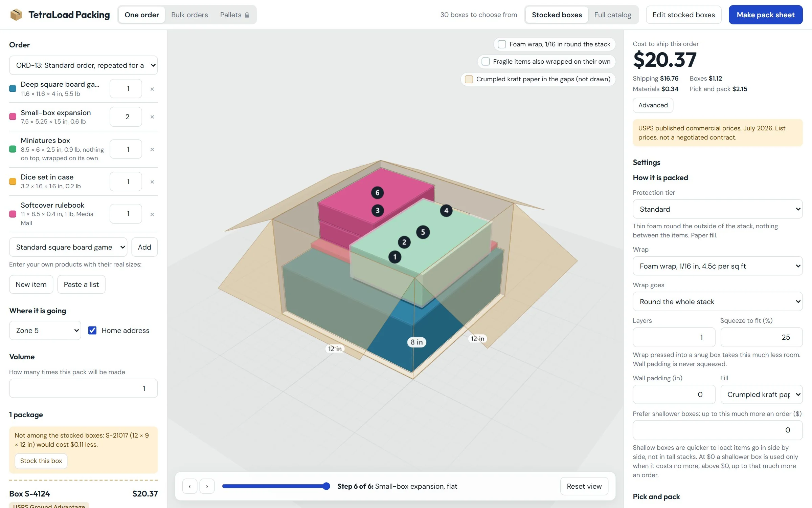
Task: Click the New item button
Action: (31, 284)
